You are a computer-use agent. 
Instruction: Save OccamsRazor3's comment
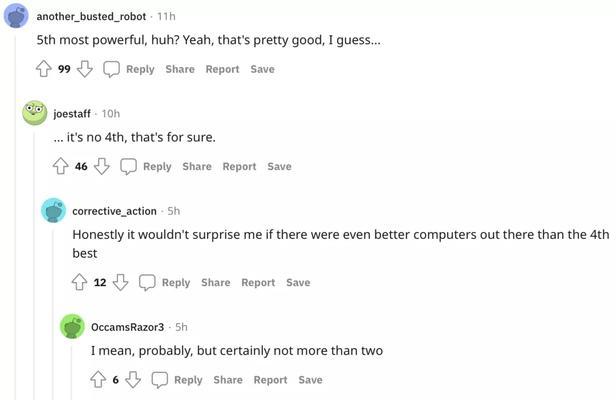310,380
